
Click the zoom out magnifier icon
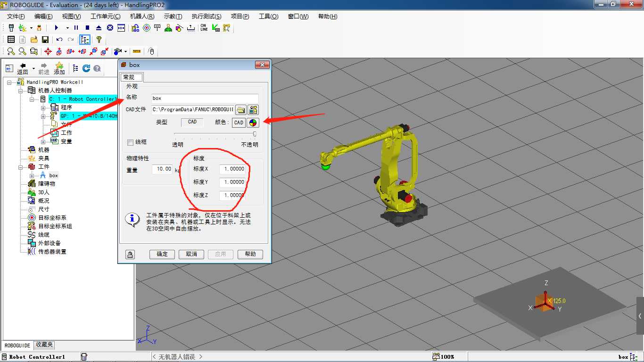tap(22, 51)
